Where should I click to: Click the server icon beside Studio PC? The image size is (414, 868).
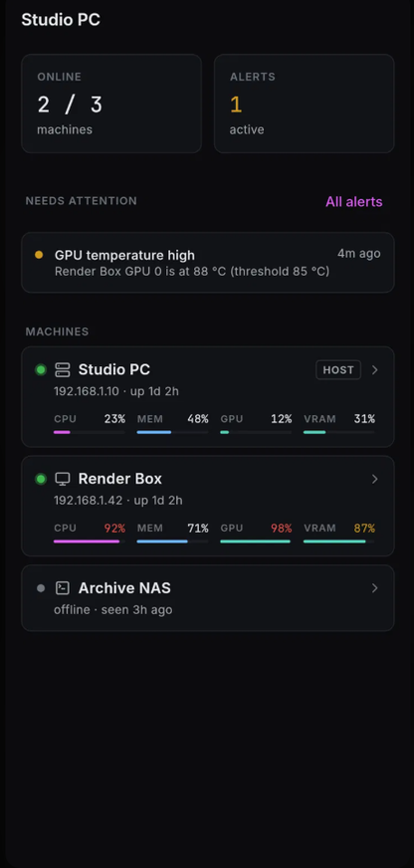coord(63,369)
